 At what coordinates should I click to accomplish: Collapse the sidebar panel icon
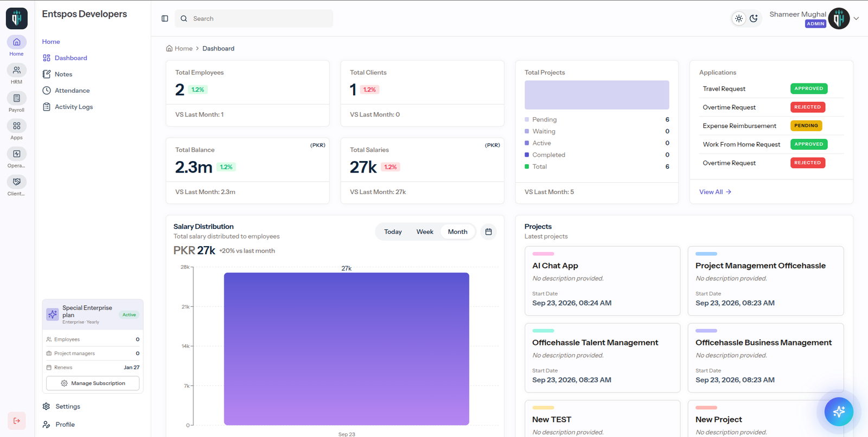point(165,18)
